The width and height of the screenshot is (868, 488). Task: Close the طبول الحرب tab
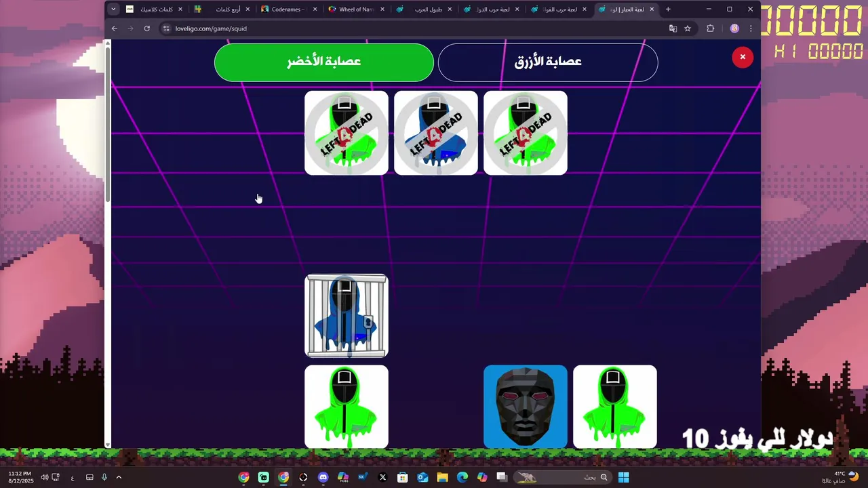(450, 9)
